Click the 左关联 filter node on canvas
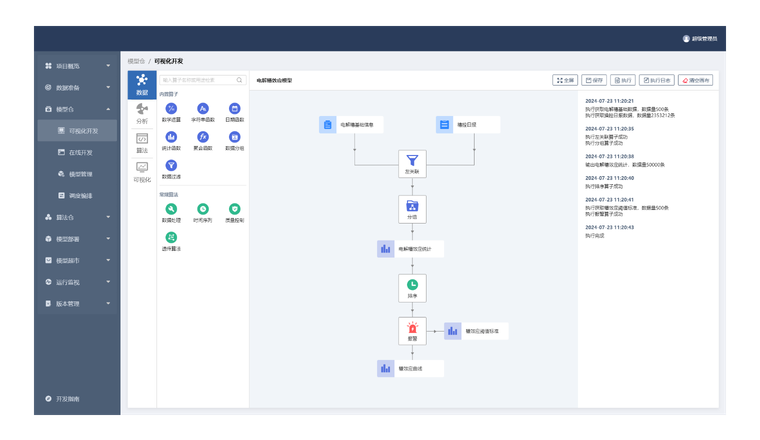The image size is (760, 440). (411, 160)
